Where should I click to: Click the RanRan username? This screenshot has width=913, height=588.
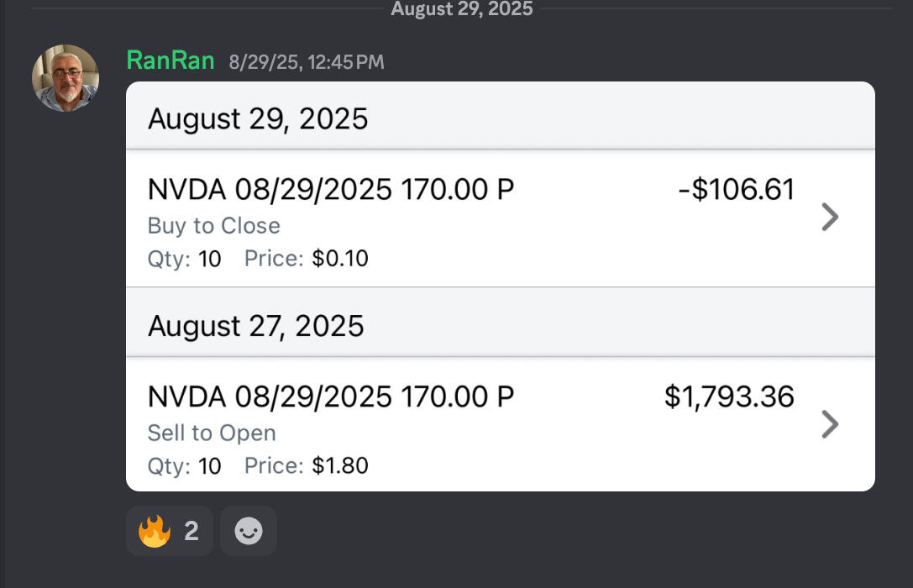pyautogui.click(x=171, y=60)
